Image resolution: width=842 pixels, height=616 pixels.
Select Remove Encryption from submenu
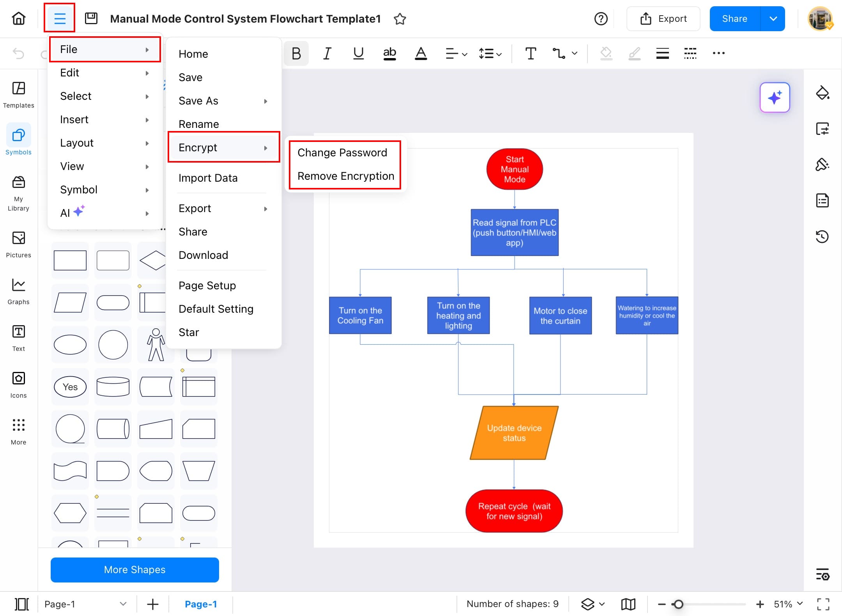345,176
